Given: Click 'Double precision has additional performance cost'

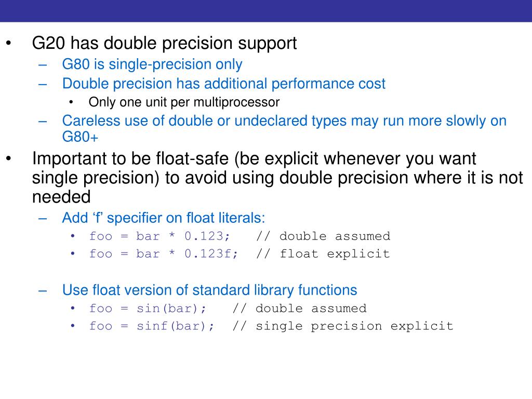Looking at the screenshot, I should coord(223,84).
